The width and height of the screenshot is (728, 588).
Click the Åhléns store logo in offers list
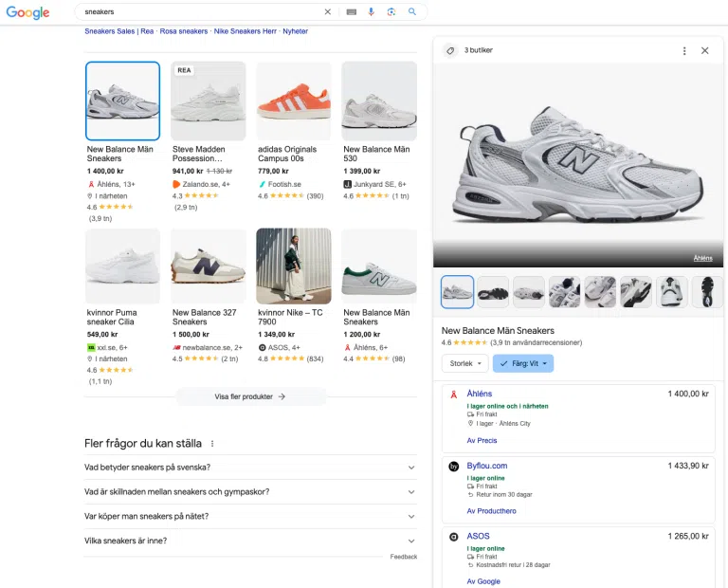click(x=454, y=395)
